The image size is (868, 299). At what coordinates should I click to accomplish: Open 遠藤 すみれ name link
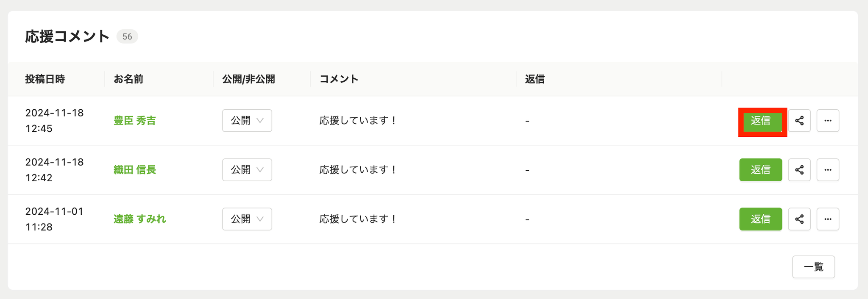click(140, 219)
